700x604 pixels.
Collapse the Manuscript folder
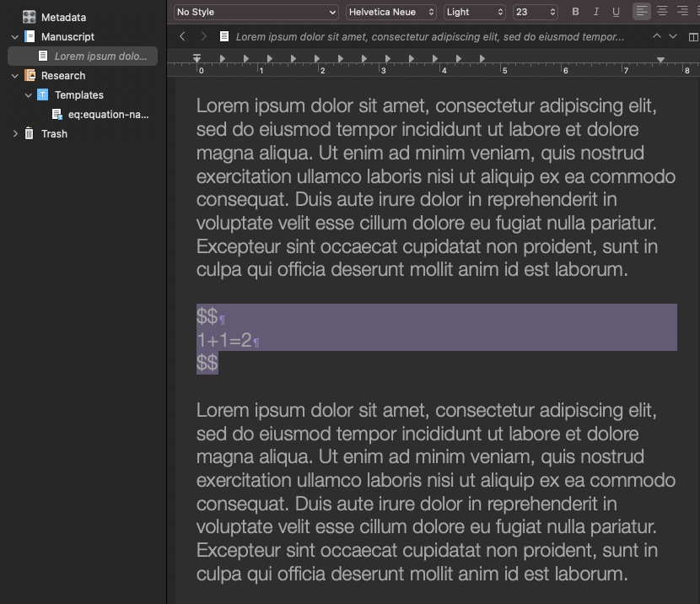coord(14,37)
